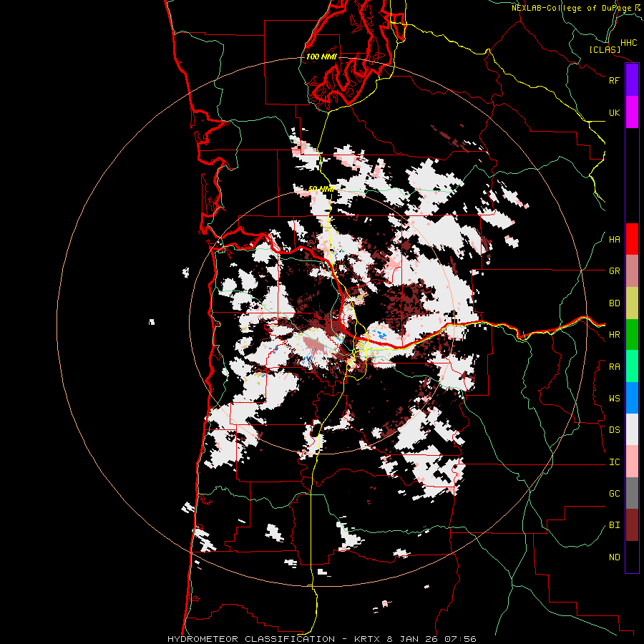Click the "KRTX" station identifier

(369, 639)
